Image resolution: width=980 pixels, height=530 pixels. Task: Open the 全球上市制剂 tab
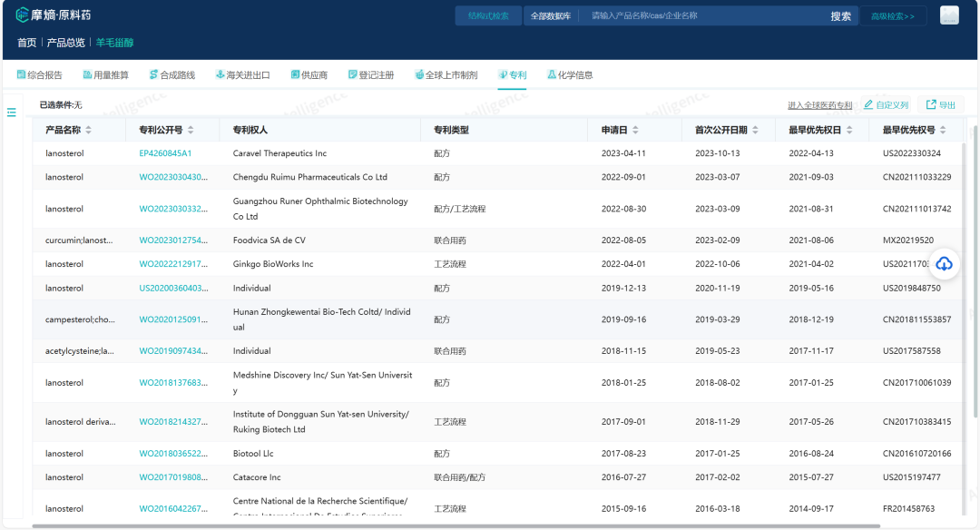coord(446,75)
